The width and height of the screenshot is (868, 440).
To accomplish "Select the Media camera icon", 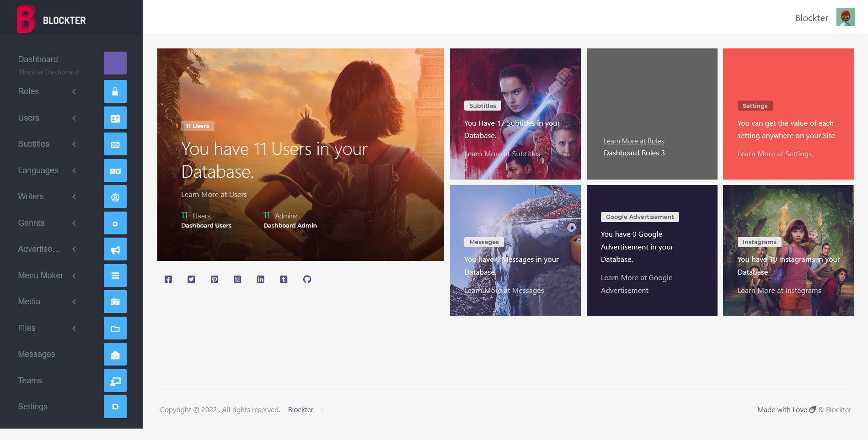I will click(x=115, y=302).
